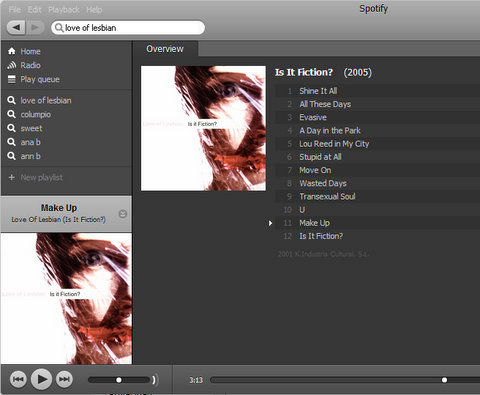Go back with the left arrow button
480x395 pixels.
(x=16, y=27)
